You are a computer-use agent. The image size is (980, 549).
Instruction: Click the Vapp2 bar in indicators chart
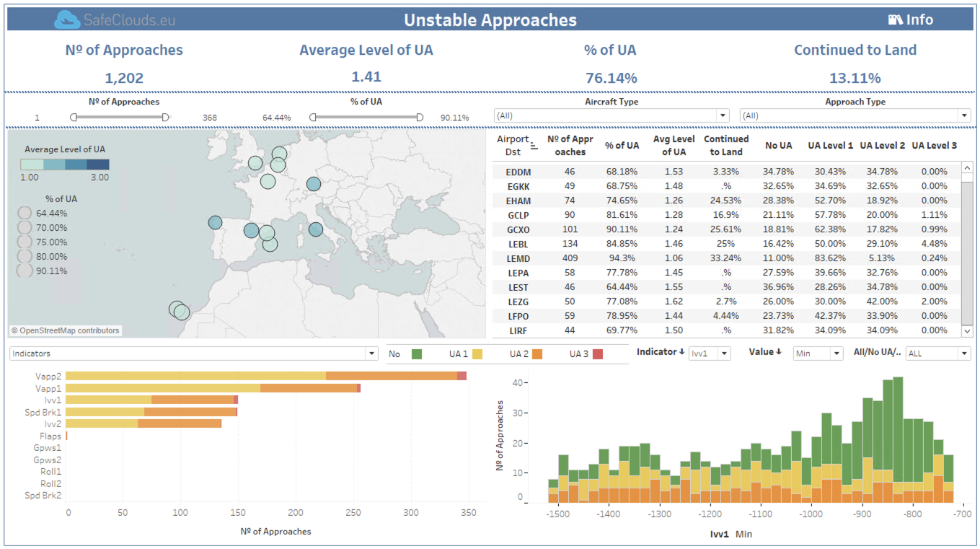pos(266,376)
